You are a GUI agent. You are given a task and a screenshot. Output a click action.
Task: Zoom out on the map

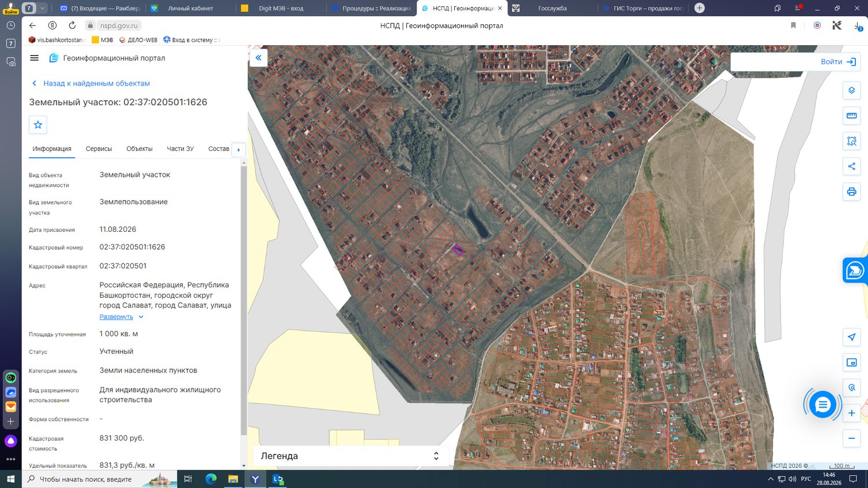[x=851, y=438]
